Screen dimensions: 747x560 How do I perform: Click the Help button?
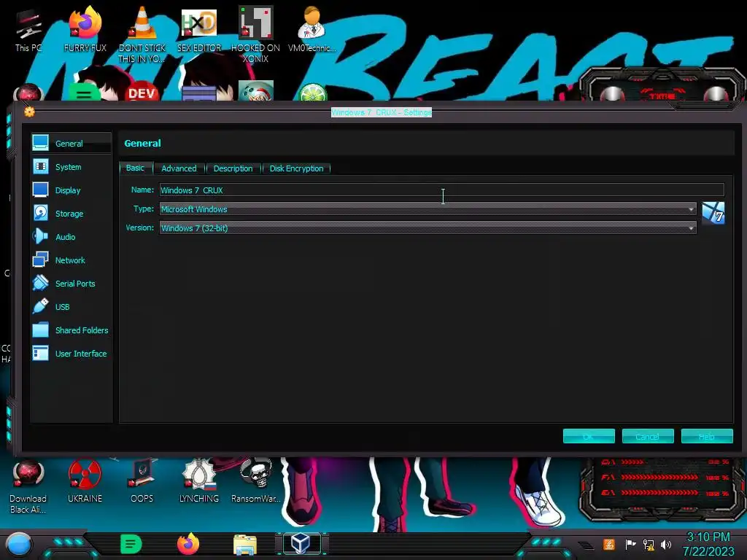click(x=707, y=436)
